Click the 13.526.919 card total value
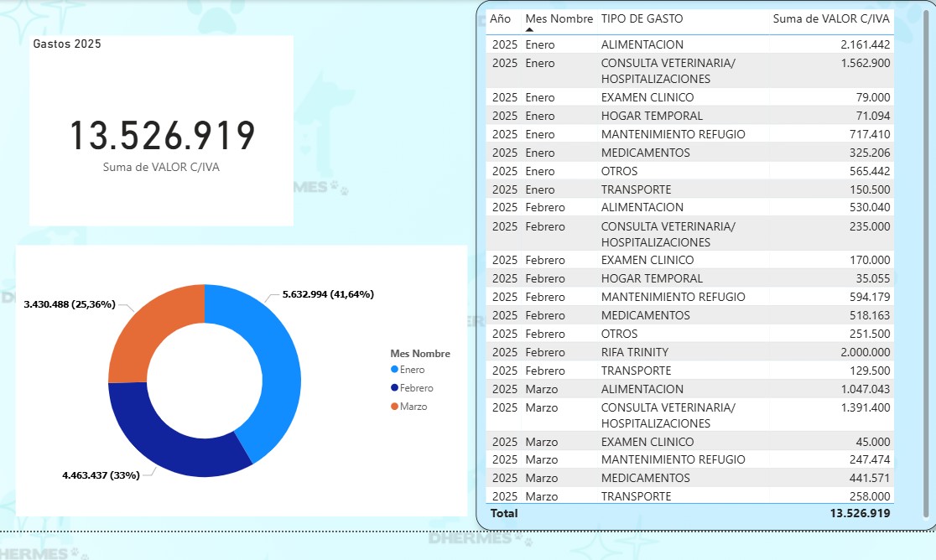This screenshot has height=560, width=936. (161, 137)
